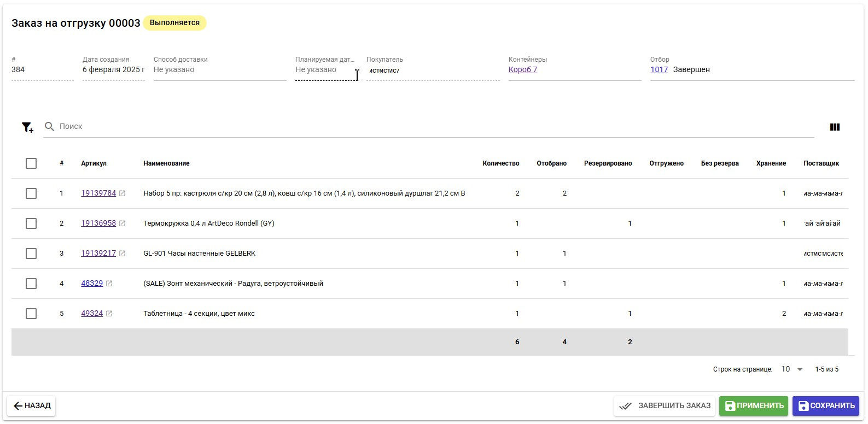Click the search magnifier icon
This screenshot has width=868, height=424.
49,127
